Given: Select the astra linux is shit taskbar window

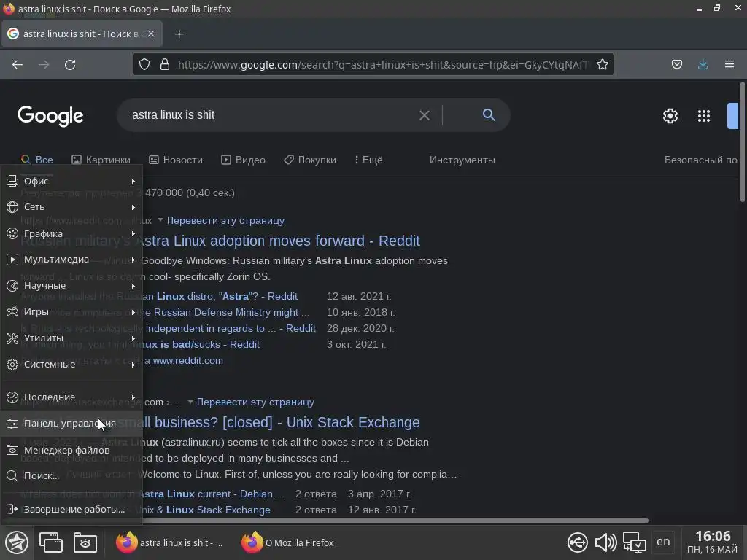Looking at the screenshot, I should 169,542.
